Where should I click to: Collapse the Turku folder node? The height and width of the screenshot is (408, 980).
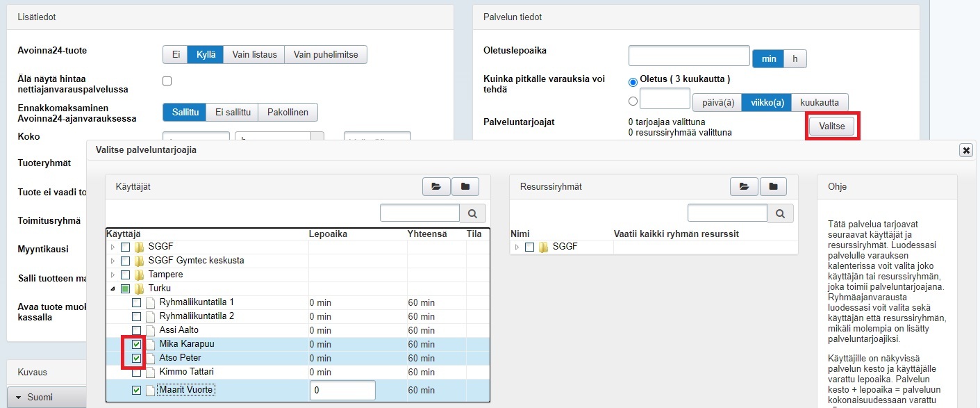click(113, 288)
